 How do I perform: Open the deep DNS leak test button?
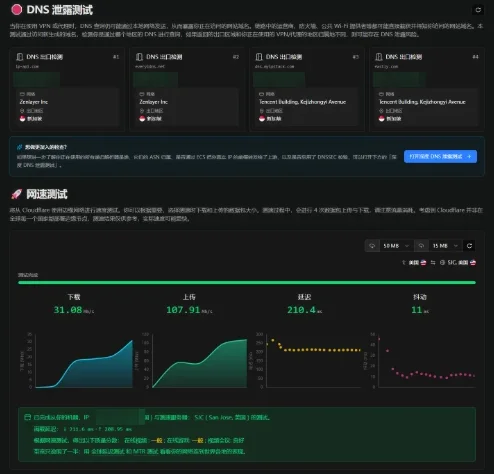(440, 156)
